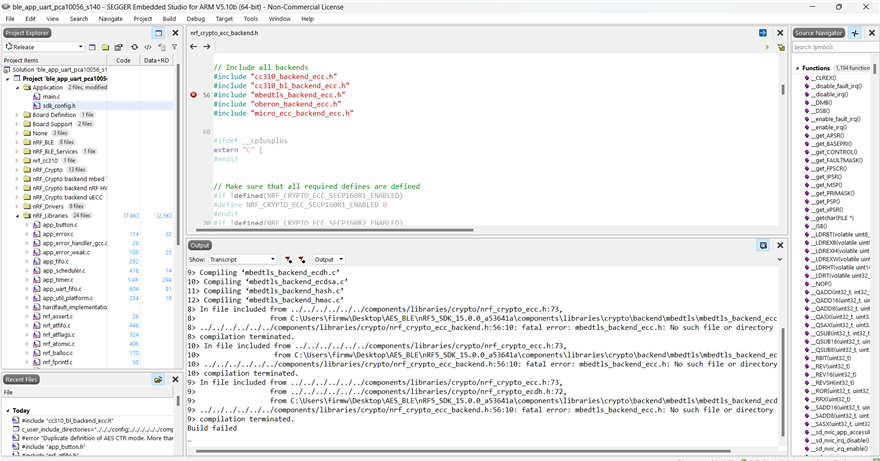Expand the nRF_BLE folder

pyautogui.click(x=17, y=143)
